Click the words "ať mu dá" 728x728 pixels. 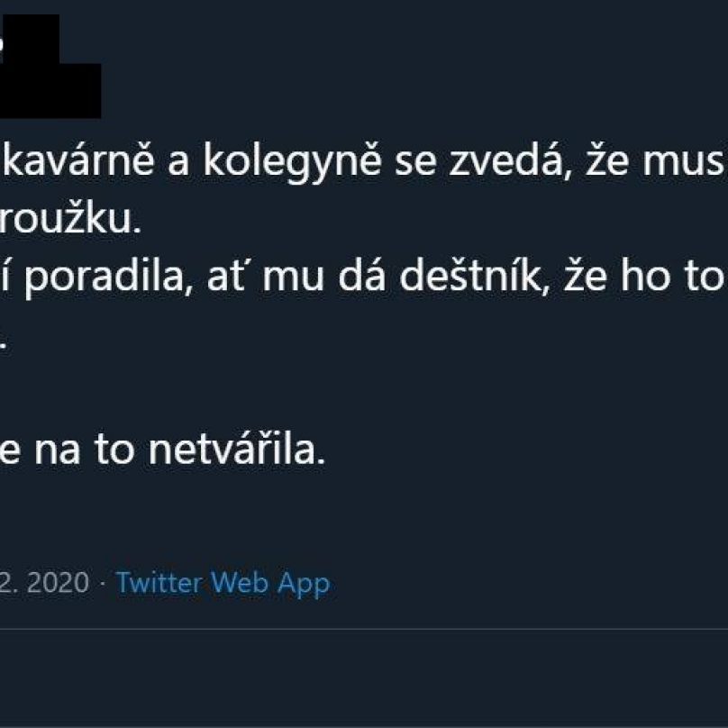[x=296, y=276]
